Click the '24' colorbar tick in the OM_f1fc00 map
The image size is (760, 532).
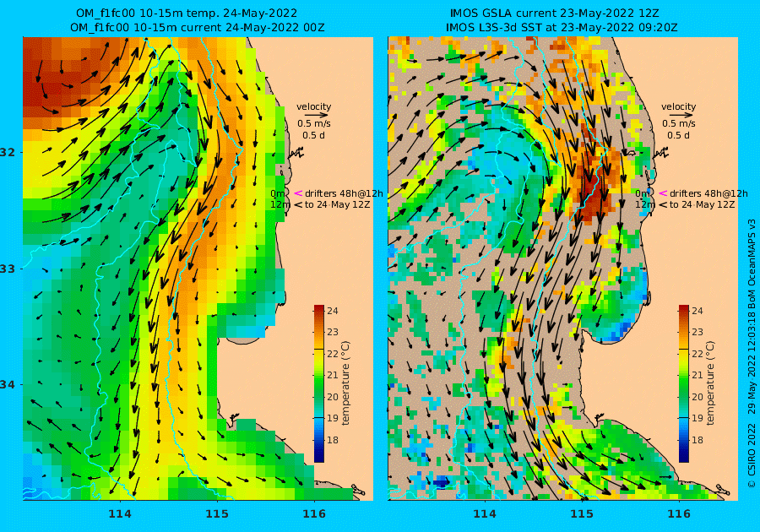pos(333,311)
